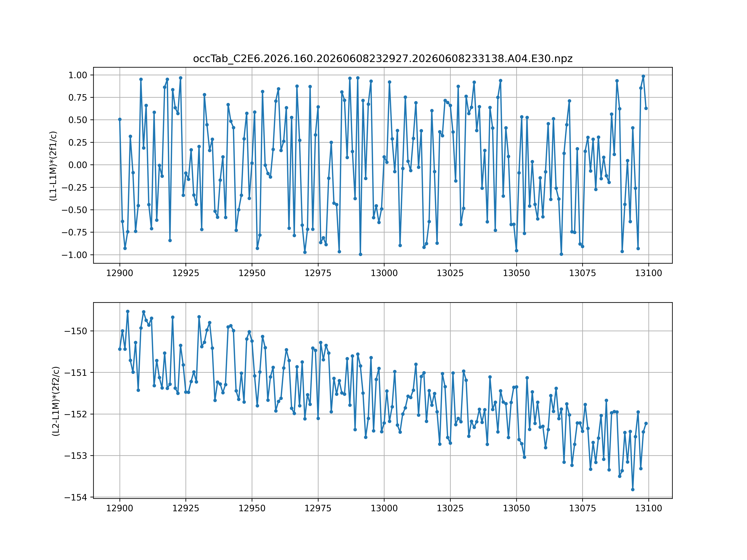
Task: Click 13000 on the L2-L1M plot x-axis
Action: (x=384, y=508)
